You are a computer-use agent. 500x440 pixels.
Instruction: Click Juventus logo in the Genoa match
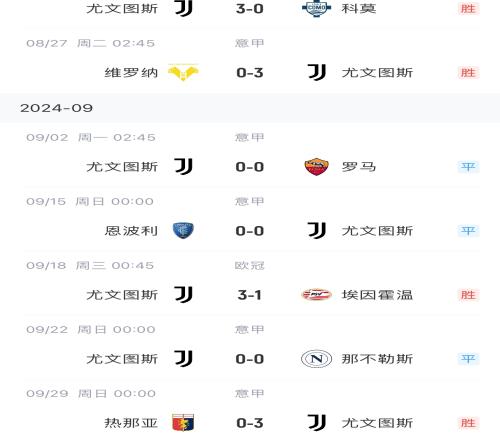(316, 422)
